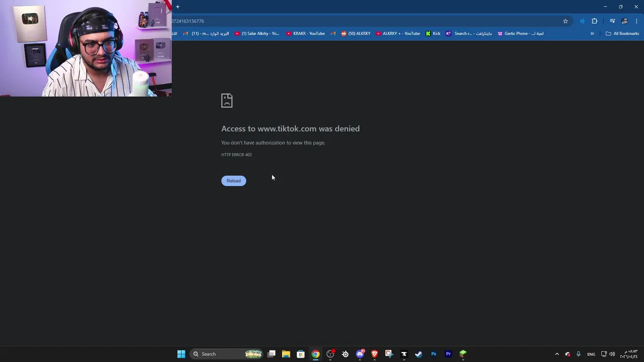This screenshot has width=644, height=362.
Task: Switch the ENG input language
Action: tap(591, 354)
